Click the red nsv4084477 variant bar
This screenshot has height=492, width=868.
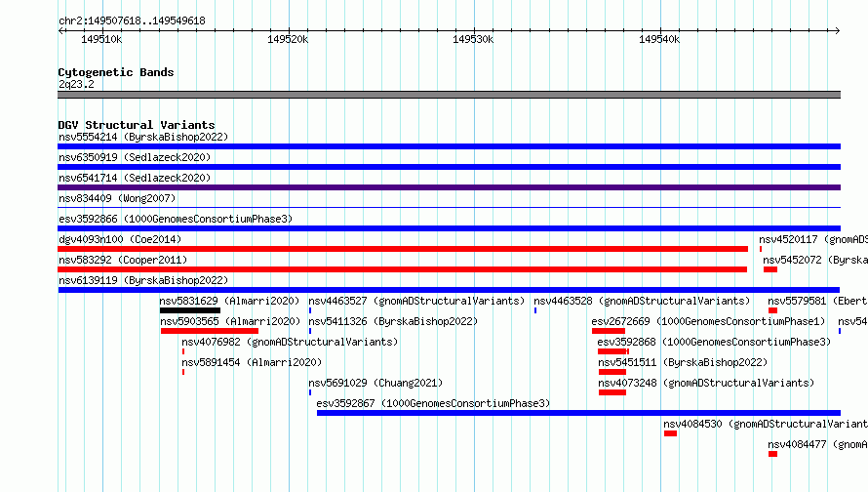(x=772, y=454)
